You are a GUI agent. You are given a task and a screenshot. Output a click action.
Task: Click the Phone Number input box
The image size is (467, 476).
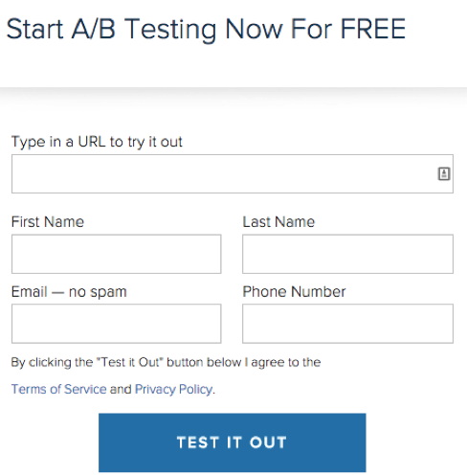[347, 324]
